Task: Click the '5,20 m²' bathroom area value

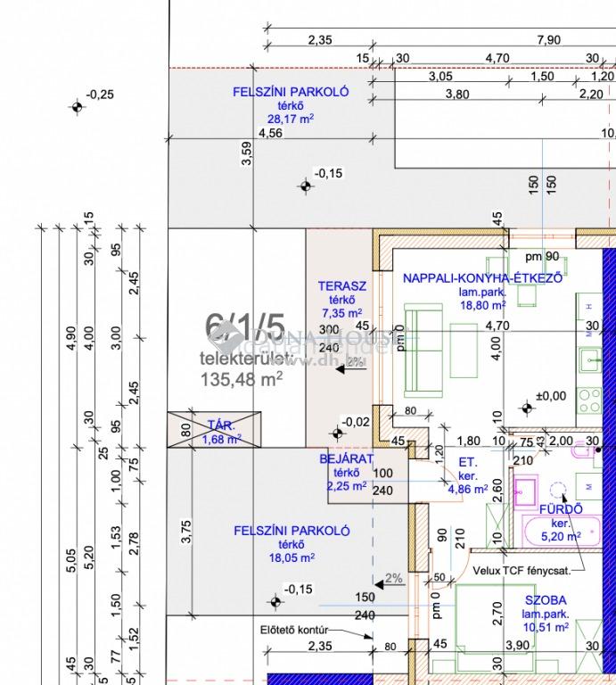Action: coord(561,535)
